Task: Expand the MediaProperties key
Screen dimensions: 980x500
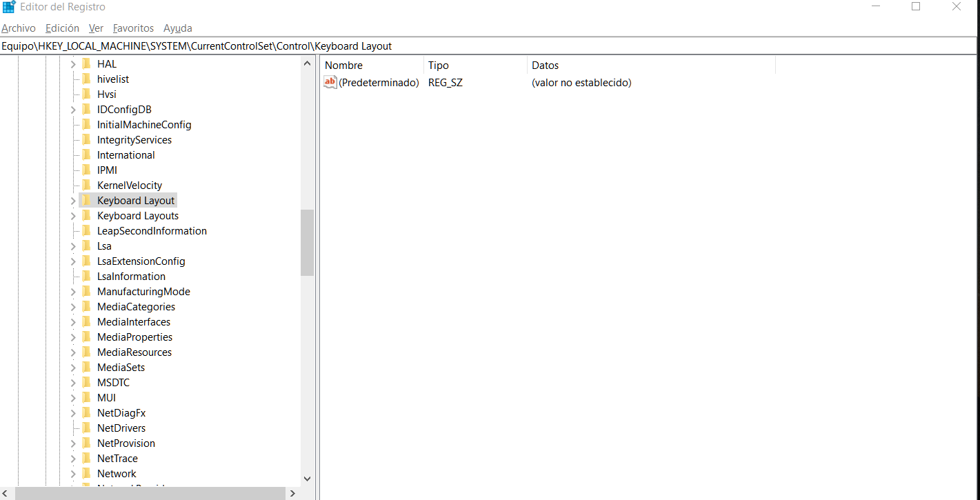Action: coord(73,337)
